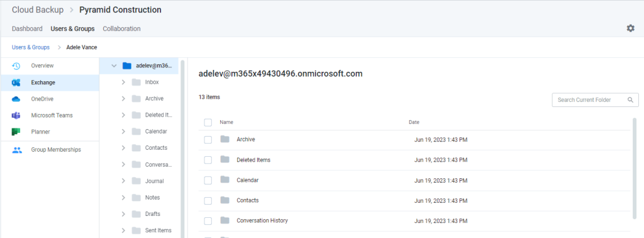Viewport: 644px width, 238px height.
Task: Follow the Users & Groups breadcrumb link
Action: pyautogui.click(x=31, y=47)
